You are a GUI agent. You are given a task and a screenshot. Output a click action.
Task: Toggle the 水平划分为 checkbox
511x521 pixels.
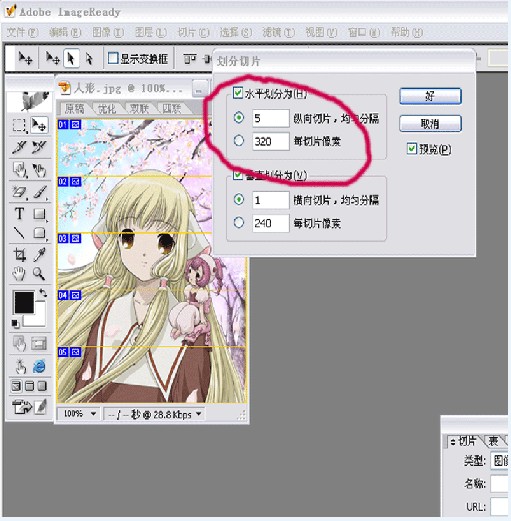pos(238,92)
